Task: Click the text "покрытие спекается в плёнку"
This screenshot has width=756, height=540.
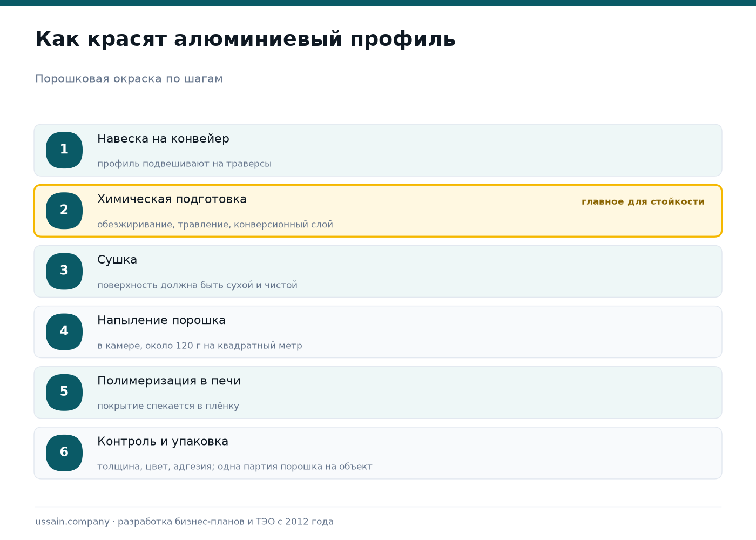Action: (x=168, y=406)
